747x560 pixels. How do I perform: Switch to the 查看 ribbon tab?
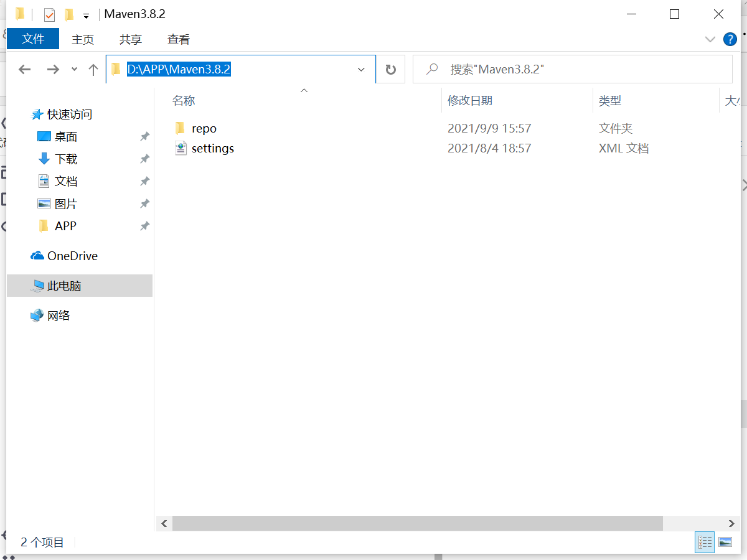[179, 39]
